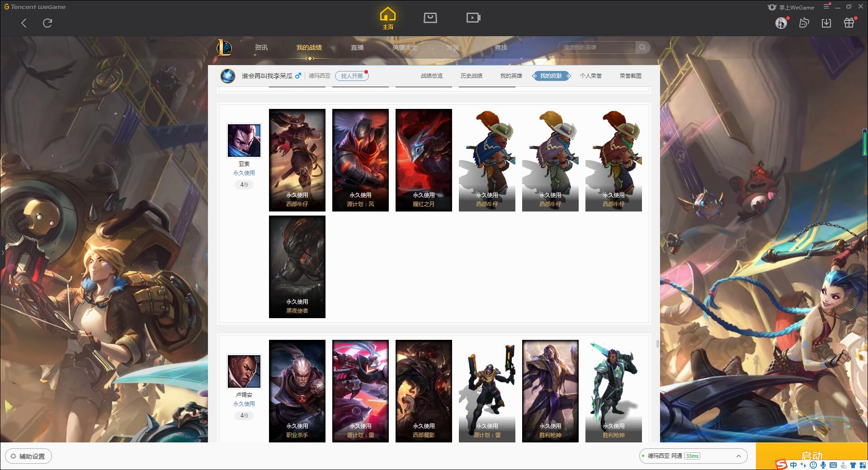The width and height of the screenshot is (868, 470).
Task: Click the 谁会再叫我李呆瓜 username text
Action: [267, 76]
